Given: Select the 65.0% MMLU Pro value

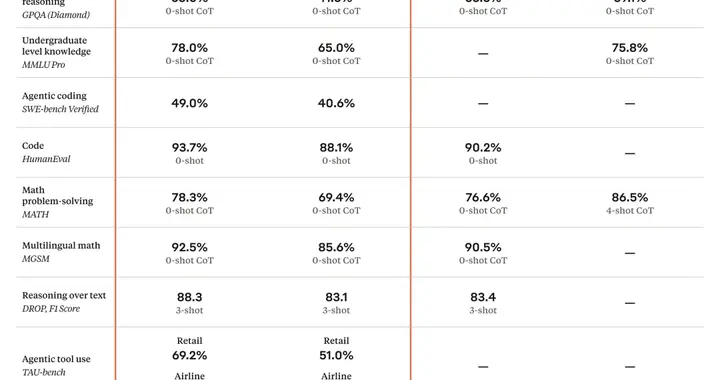Looking at the screenshot, I should click(x=336, y=48).
